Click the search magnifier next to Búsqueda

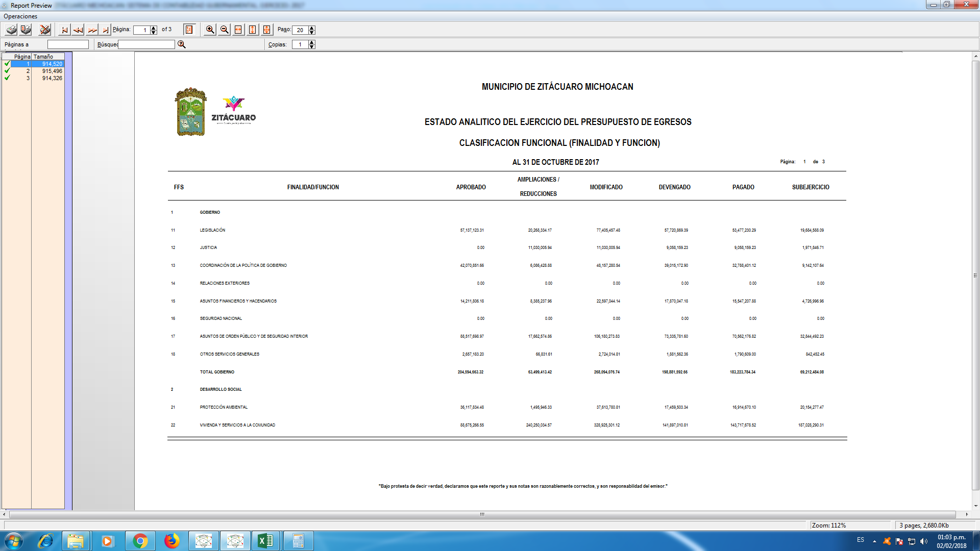tap(181, 44)
